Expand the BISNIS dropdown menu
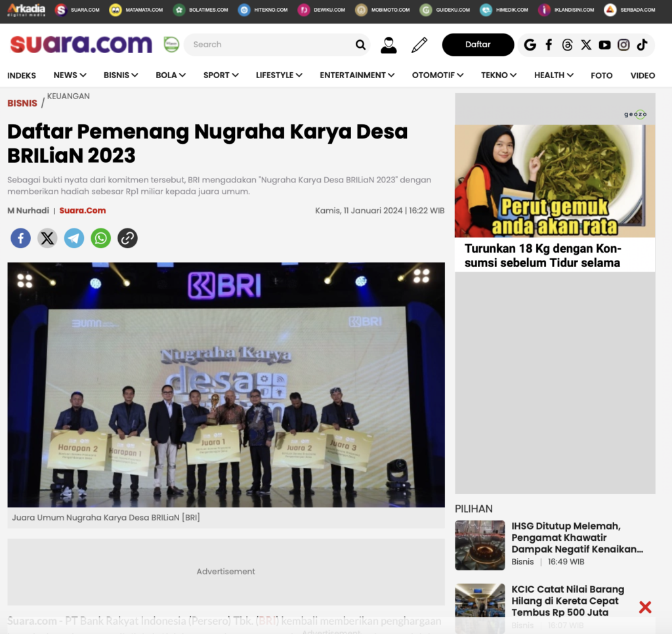Image resolution: width=672 pixels, height=634 pixels. click(121, 75)
